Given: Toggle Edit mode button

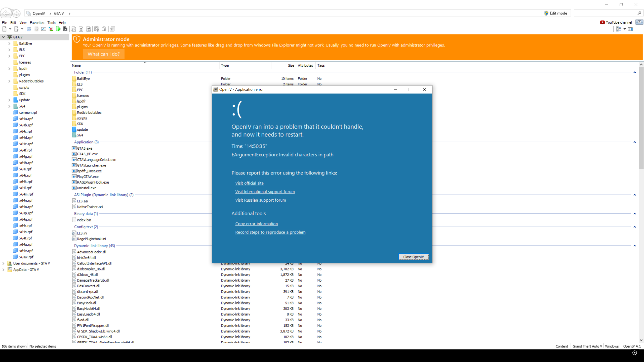Looking at the screenshot, I should [x=556, y=13].
